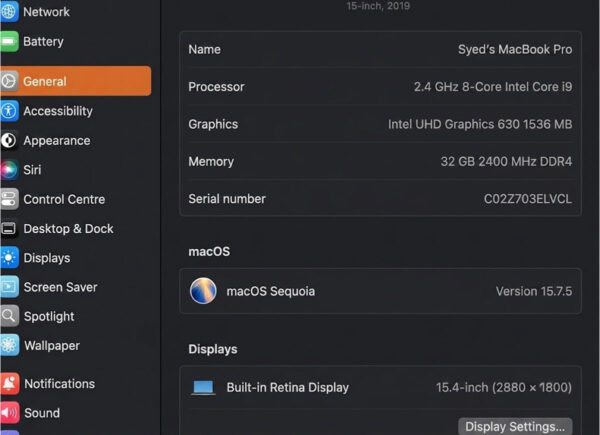This screenshot has height=435, width=600.
Task: Click the Display Settings... button
Action: (515, 426)
